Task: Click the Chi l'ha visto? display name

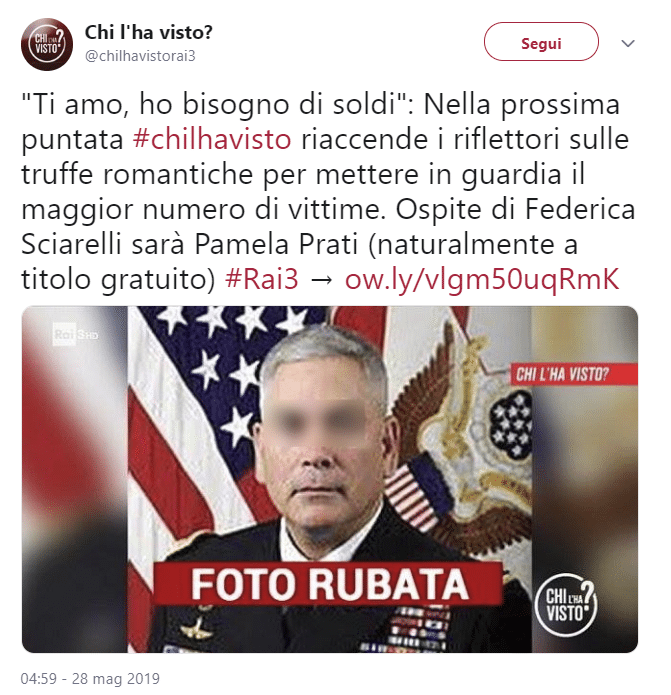Action: pos(148,32)
